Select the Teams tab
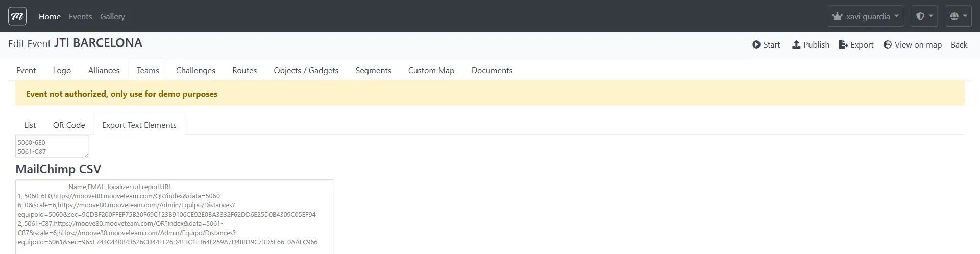 pos(148,70)
